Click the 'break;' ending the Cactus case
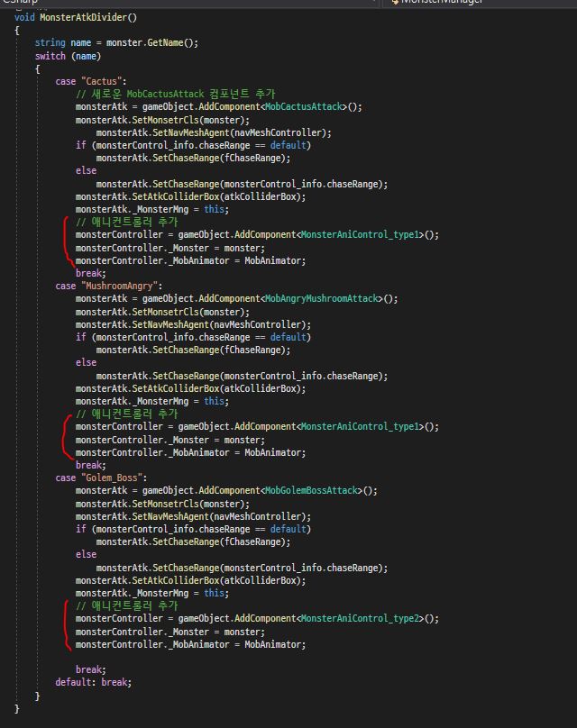Viewport: 577px width, 728px height. point(91,274)
